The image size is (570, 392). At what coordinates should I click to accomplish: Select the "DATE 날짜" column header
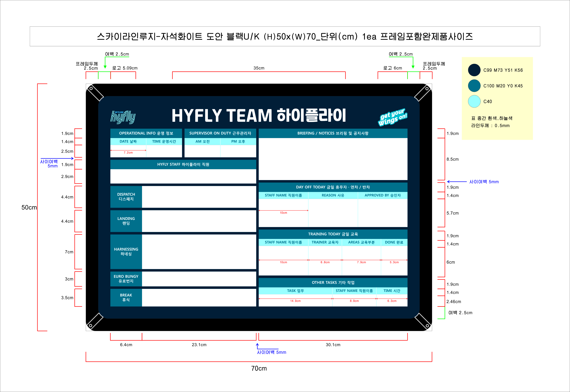tap(128, 141)
